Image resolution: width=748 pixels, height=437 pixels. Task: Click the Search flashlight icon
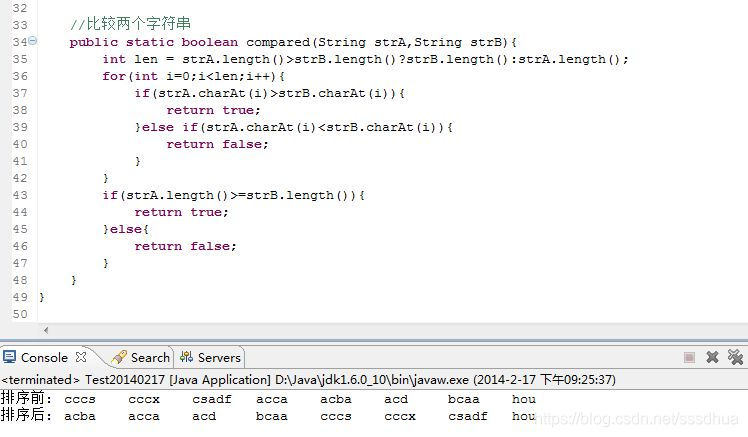119,357
